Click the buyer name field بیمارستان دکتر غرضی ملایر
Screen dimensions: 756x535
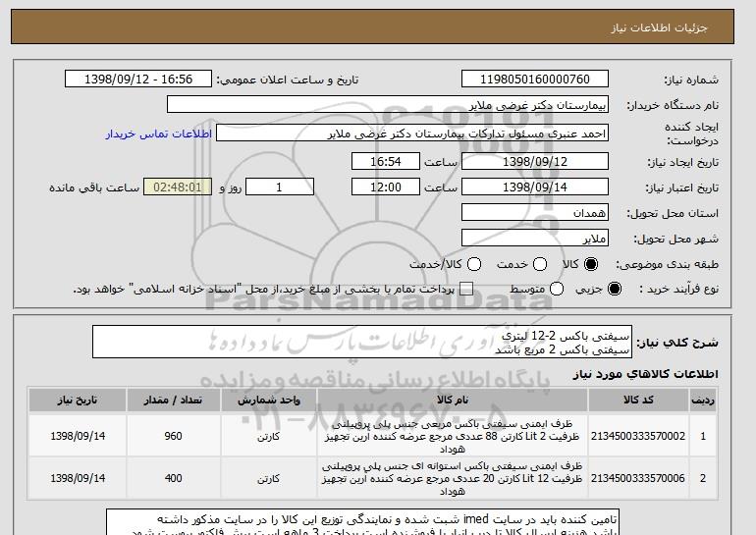388,105
